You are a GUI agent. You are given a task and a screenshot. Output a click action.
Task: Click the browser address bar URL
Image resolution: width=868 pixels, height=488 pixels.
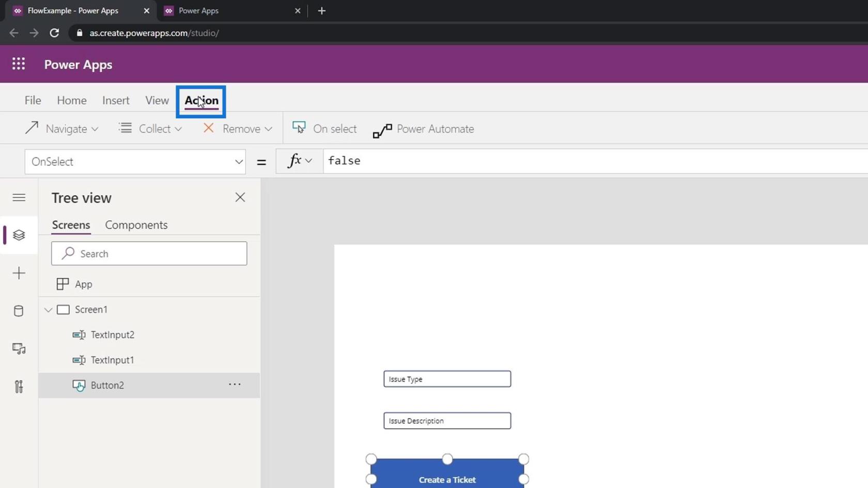(x=154, y=33)
